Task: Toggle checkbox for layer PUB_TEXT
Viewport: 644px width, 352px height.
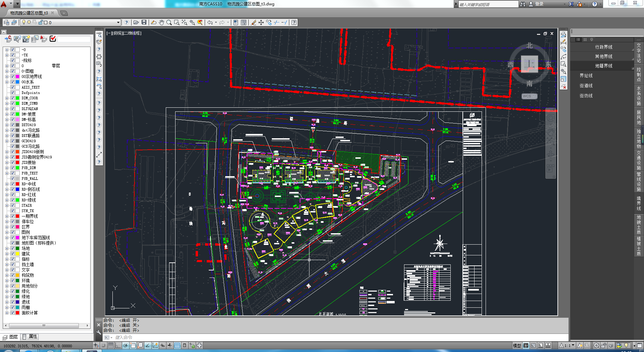Action: click(x=12, y=173)
